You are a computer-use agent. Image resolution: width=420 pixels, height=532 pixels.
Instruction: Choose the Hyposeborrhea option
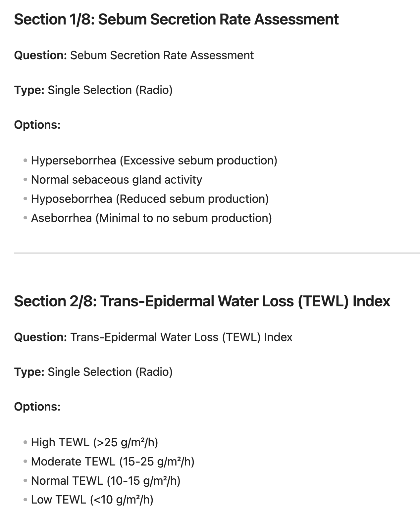(x=149, y=199)
